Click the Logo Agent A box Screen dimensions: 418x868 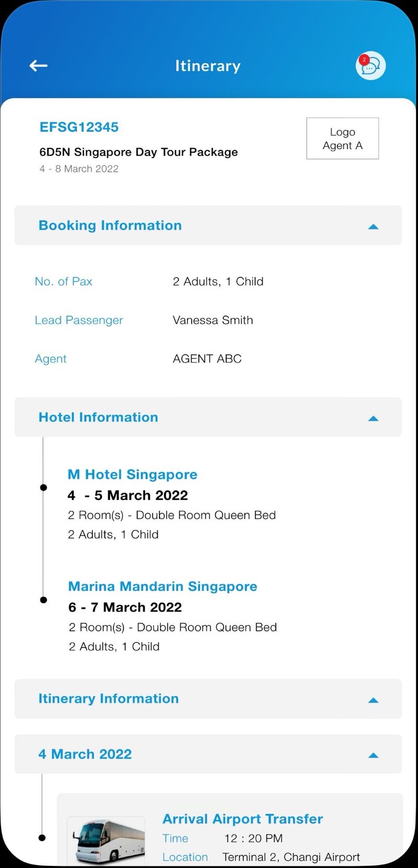[342, 139]
